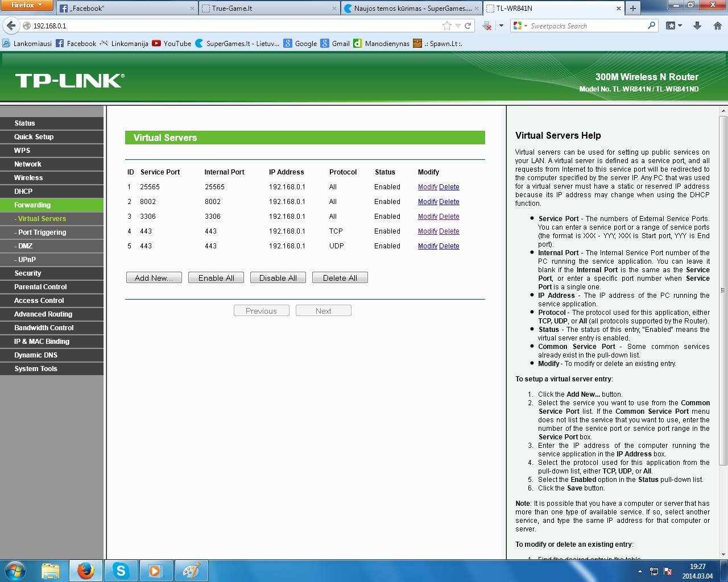
Task: Click the Delete All button
Action: (x=340, y=277)
